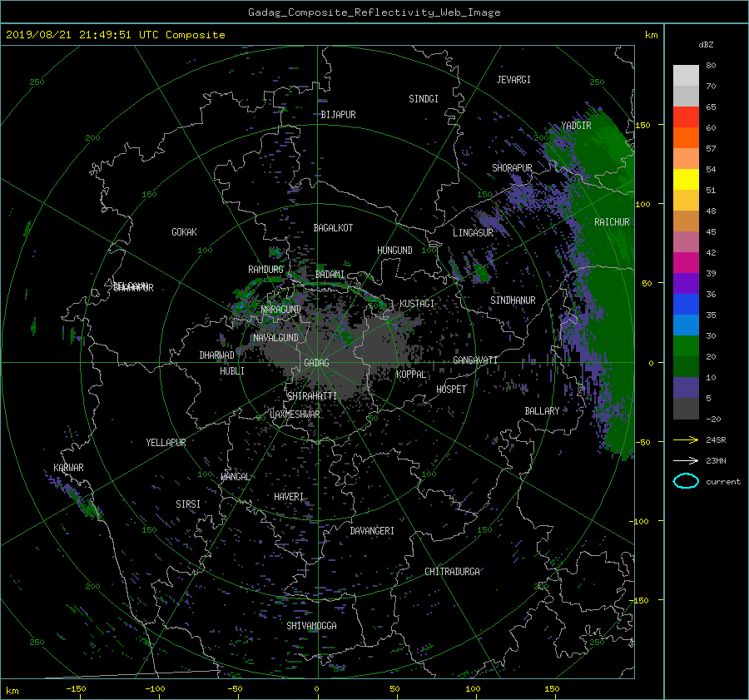Click the GANGAVATI city label

coord(475,360)
